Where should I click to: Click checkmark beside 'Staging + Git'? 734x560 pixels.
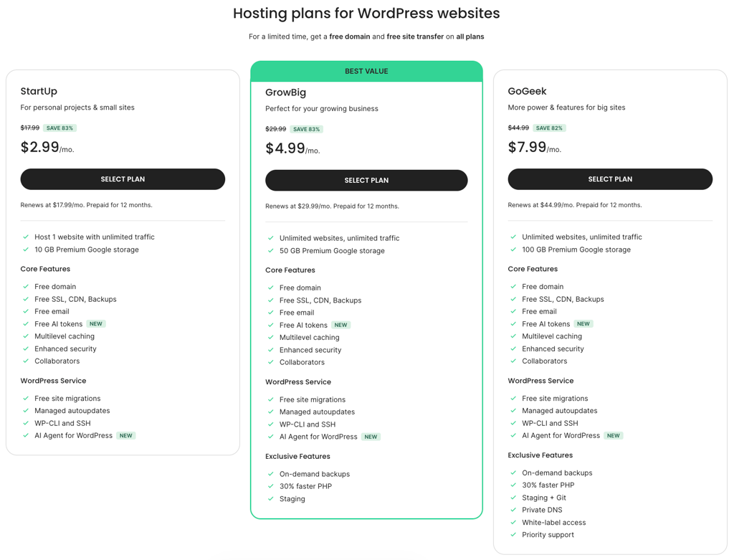[513, 498]
